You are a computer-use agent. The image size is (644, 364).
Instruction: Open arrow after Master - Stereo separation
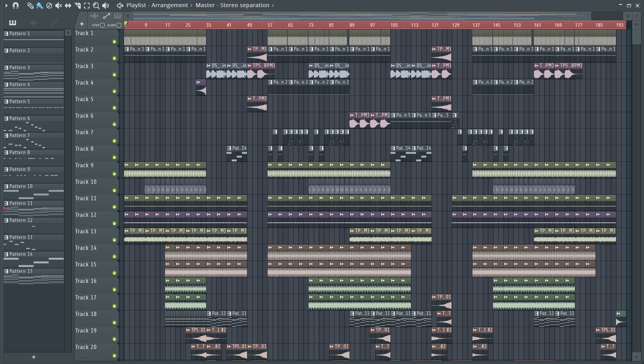tap(273, 5)
